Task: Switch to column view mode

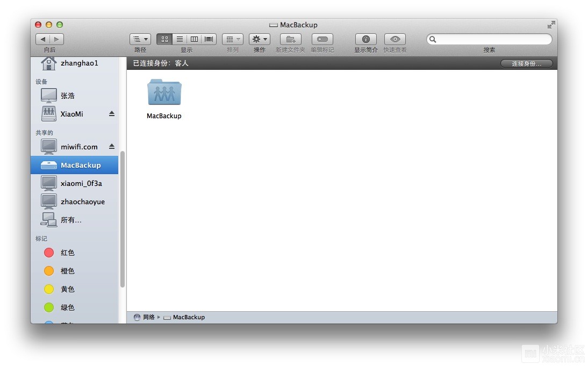Action: [194, 39]
